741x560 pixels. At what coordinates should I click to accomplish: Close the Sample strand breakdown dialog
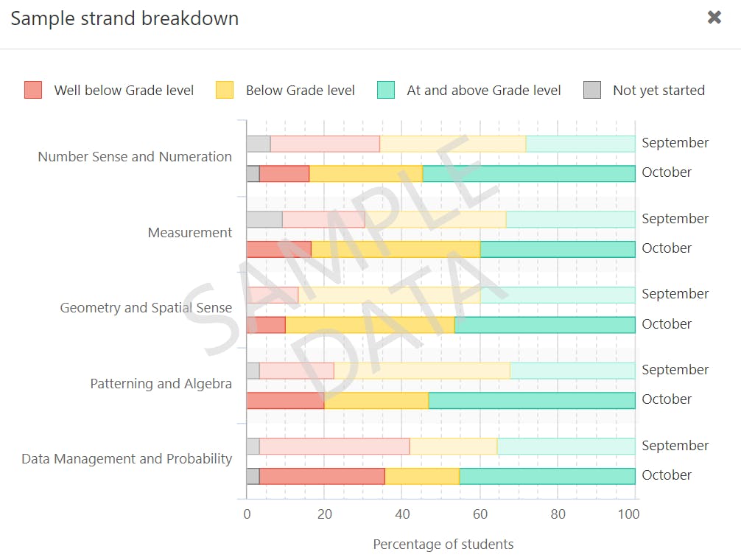pos(714,17)
